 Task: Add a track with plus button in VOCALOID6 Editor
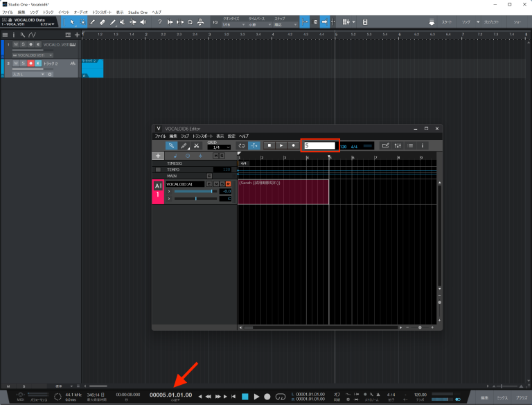click(x=158, y=156)
